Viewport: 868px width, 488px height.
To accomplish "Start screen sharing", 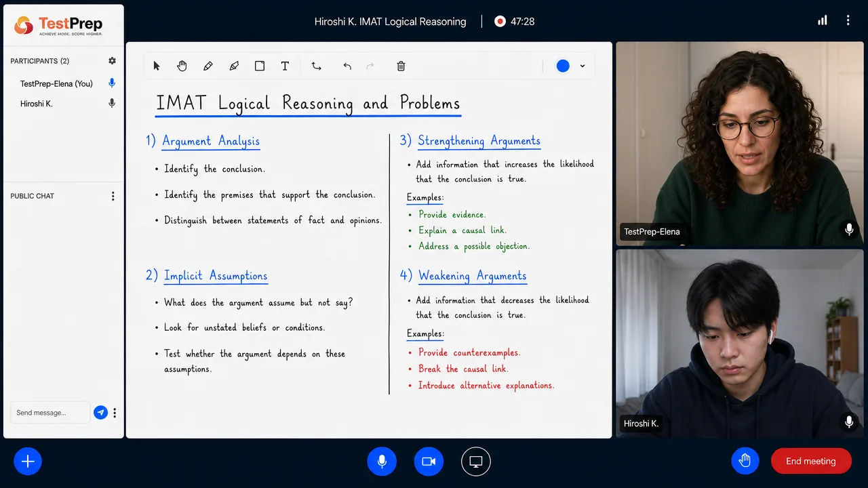I will pos(476,462).
